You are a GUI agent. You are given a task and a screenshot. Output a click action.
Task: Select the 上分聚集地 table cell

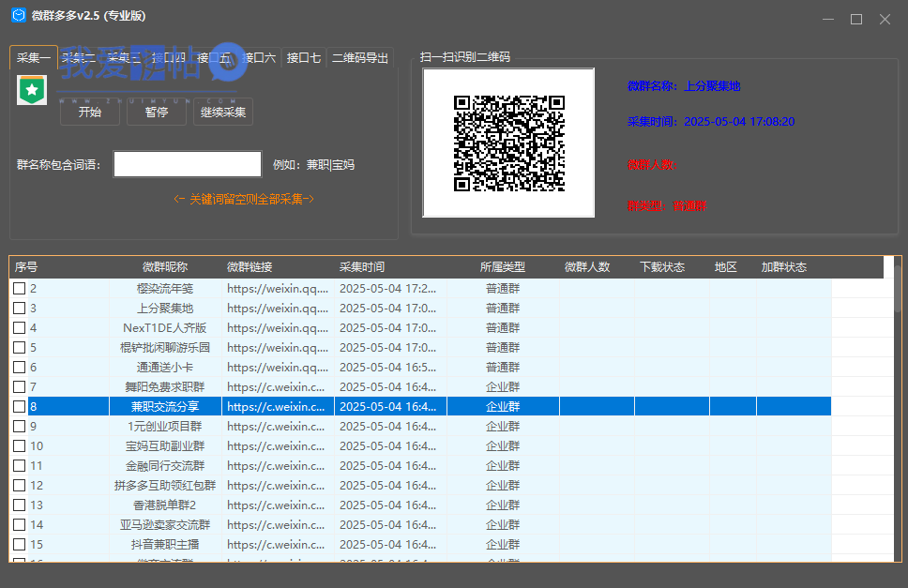pyautogui.click(x=165, y=308)
